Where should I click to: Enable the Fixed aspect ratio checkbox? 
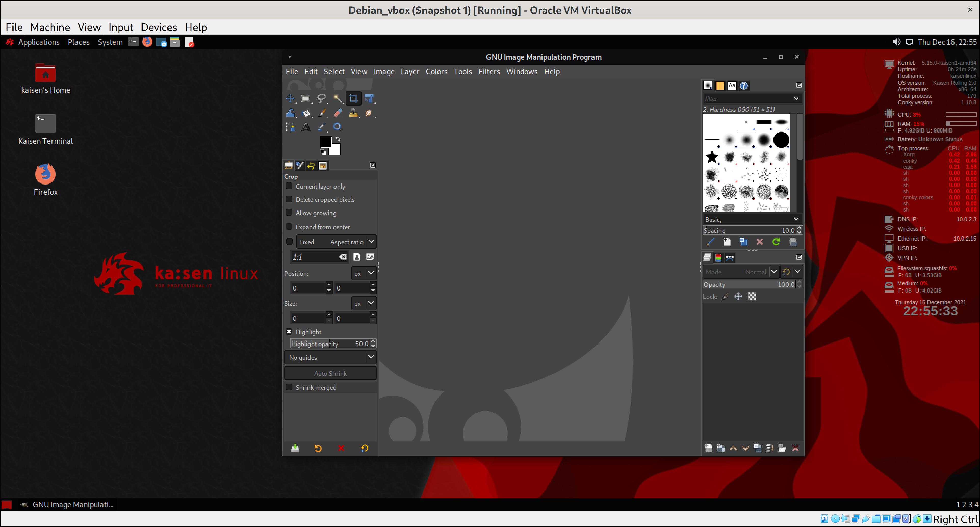point(289,241)
